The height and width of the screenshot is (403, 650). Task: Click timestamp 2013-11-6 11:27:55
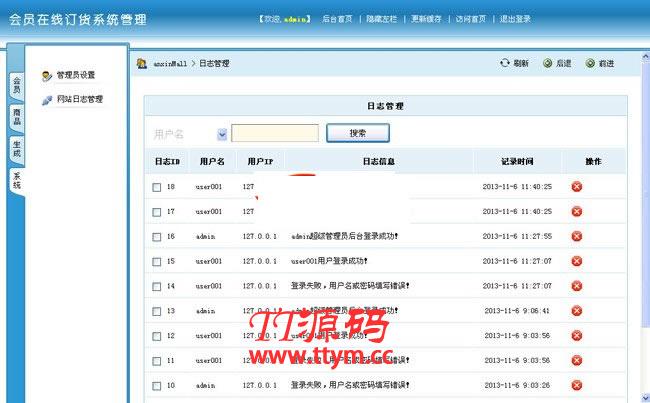[517, 236]
